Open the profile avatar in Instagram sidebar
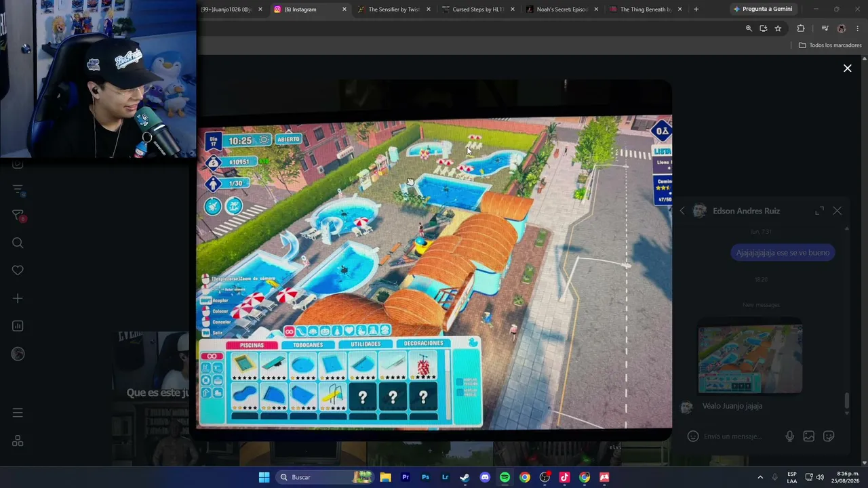Screen dimensions: 868x488 18,354
